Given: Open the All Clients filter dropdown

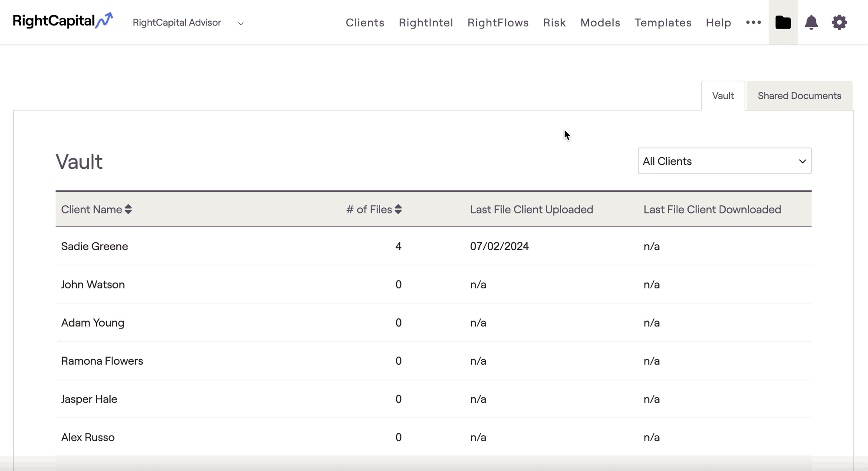Looking at the screenshot, I should pos(724,161).
